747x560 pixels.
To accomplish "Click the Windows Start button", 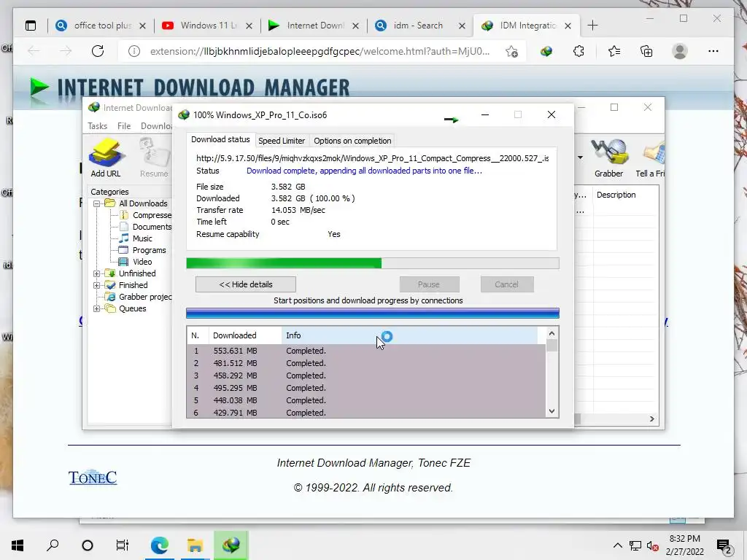I will 18,545.
